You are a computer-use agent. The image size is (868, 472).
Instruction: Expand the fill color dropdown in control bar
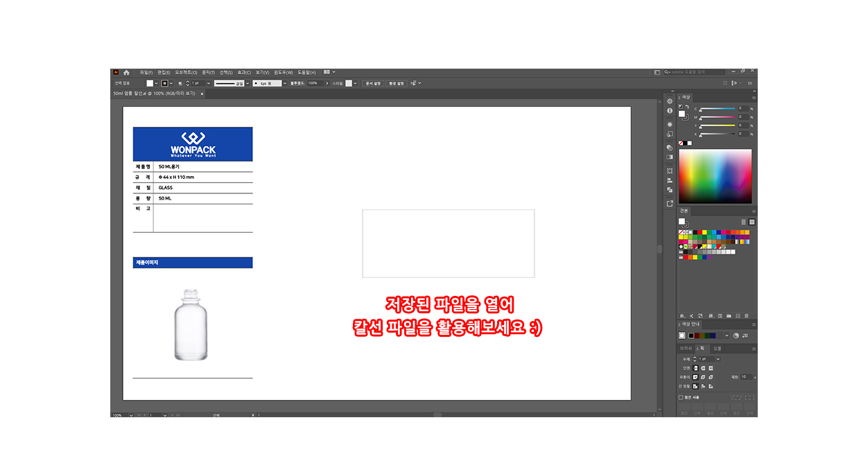tap(157, 83)
